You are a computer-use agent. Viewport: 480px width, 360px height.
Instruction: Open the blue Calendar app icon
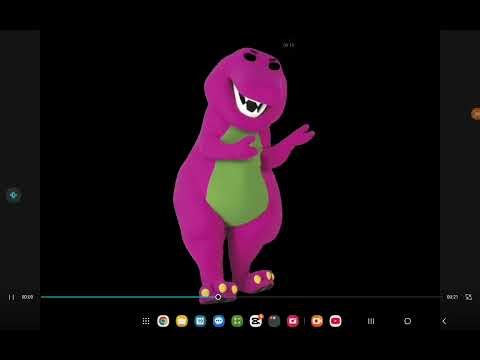pyautogui.click(x=200, y=321)
